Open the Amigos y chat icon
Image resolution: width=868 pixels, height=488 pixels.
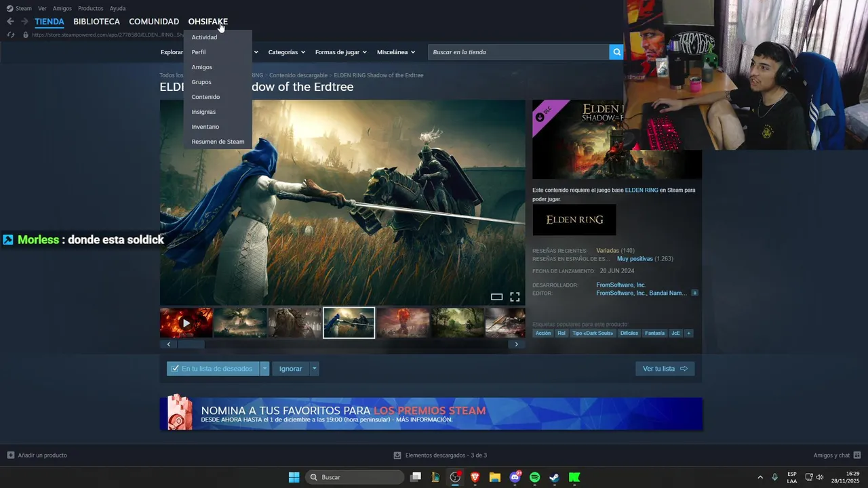(856, 455)
